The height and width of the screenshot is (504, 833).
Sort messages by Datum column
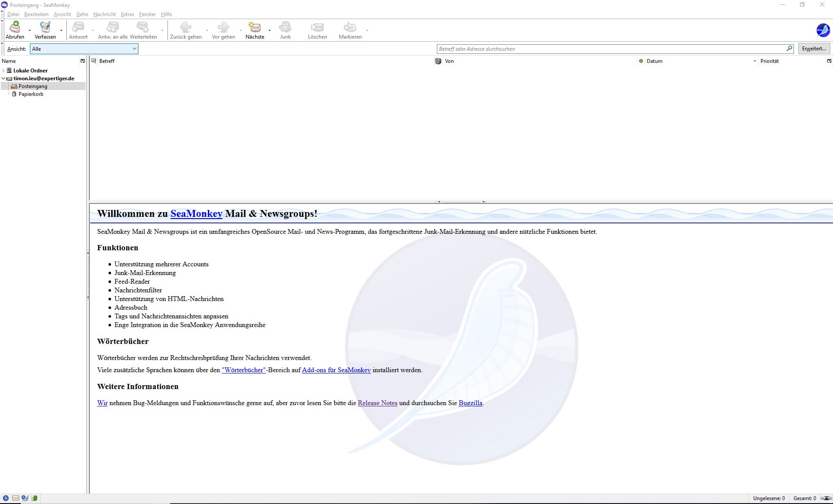701,61
